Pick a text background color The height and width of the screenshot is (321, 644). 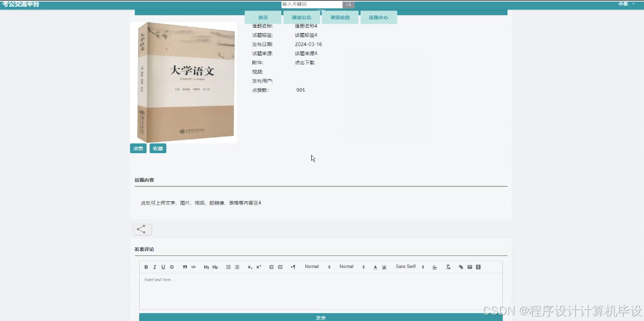(x=384, y=267)
